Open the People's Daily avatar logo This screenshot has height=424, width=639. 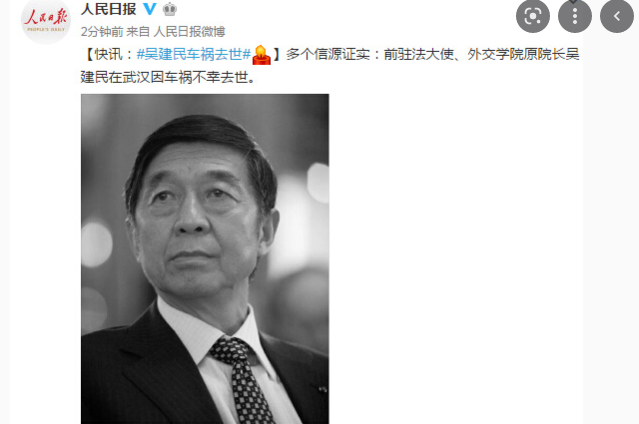click(x=46, y=21)
